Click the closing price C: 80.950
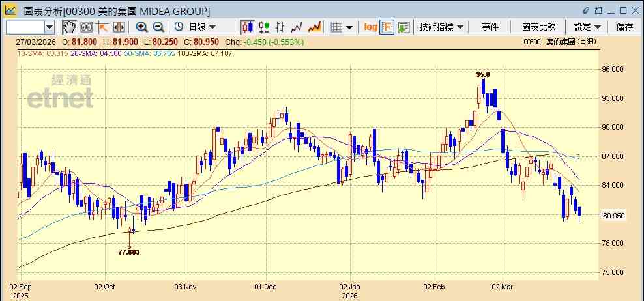The width and height of the screenshot is (644, 301). click(201, 42)
